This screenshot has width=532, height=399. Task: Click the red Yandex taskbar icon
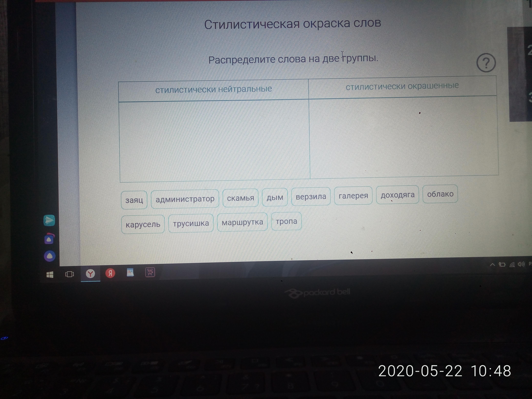pyautogui.click(x=110, y=273)
